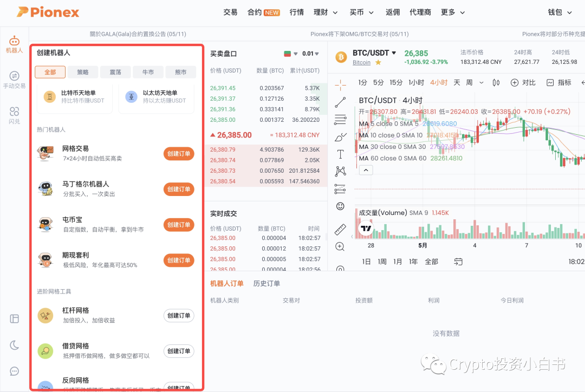Expand the 理财 menu in top navigation
Viewport: 585px width, 392px height.
[x=326, y=12]
